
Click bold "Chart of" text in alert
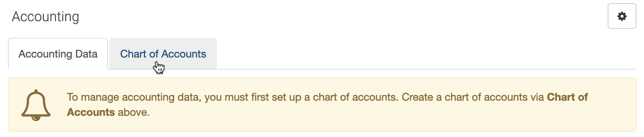click(x=567, y=97)
